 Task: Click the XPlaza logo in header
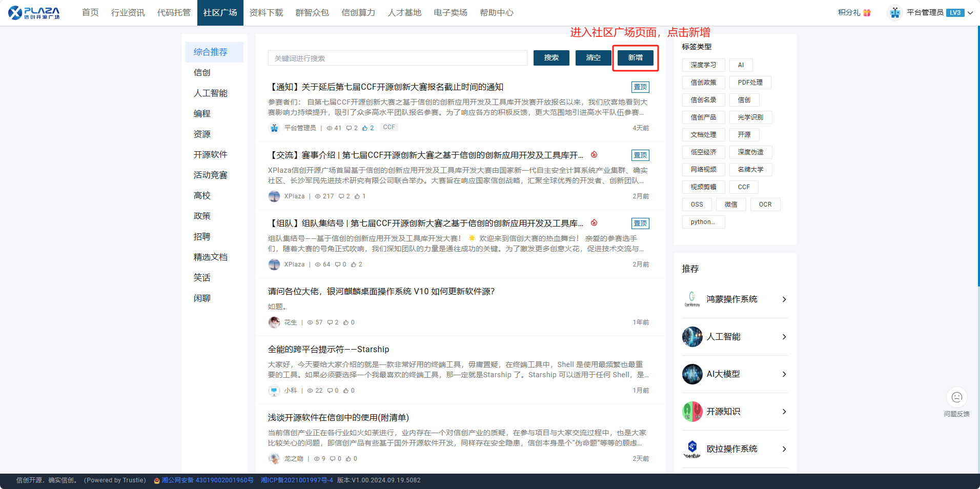tap(34, 13)
